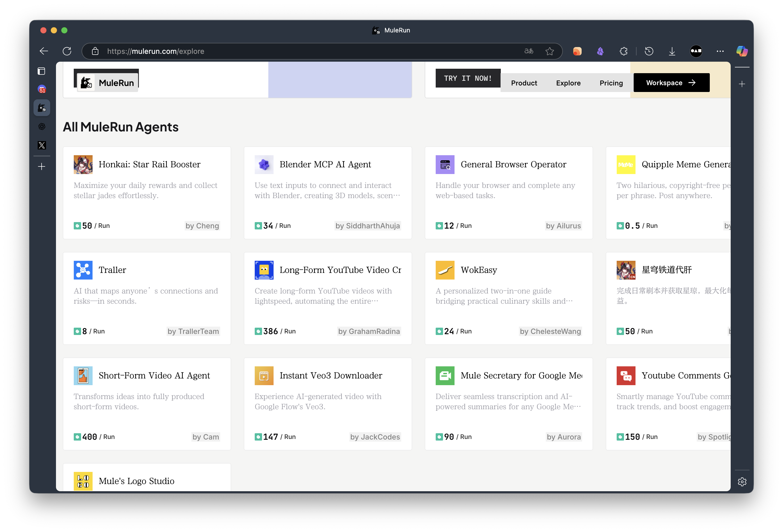Image resolution: width=783 pixels, height=532 pixels.
Task: Click author tag by ChelesteWang
Action: [x=550, y=331]
